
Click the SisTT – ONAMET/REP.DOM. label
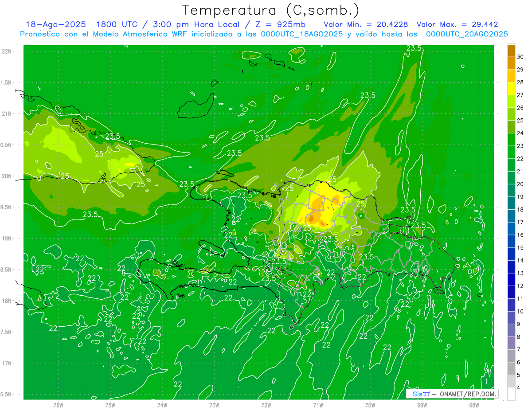[x=452, y=394]
